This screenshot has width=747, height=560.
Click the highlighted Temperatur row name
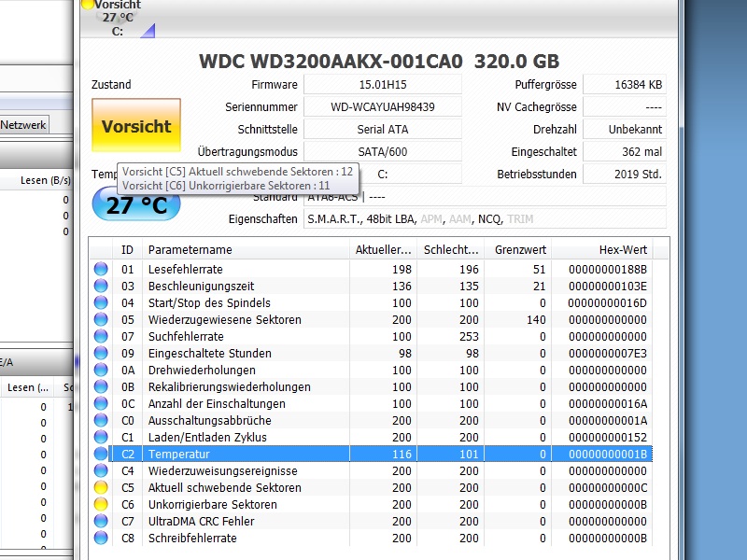(178, 454)
